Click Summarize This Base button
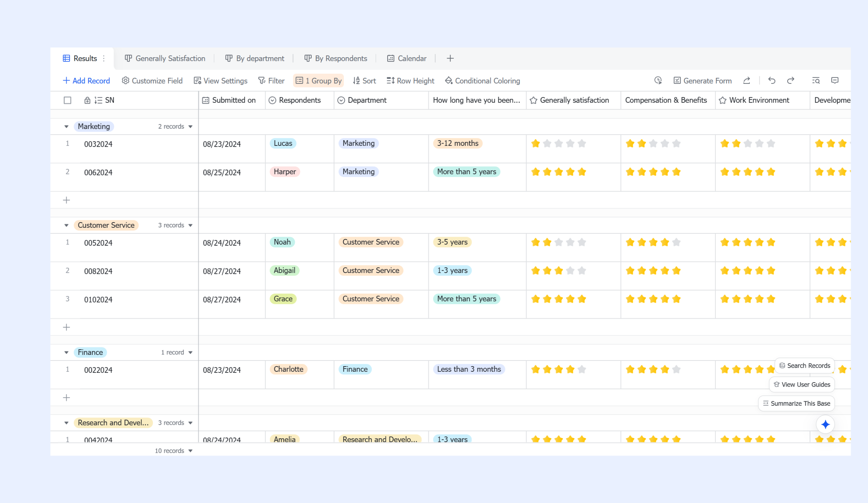 click(x=796, y=403)
